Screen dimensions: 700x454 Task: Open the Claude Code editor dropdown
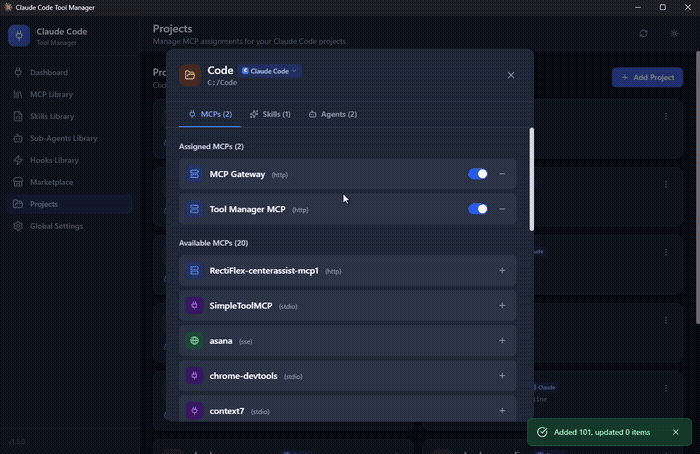[270, 71]
